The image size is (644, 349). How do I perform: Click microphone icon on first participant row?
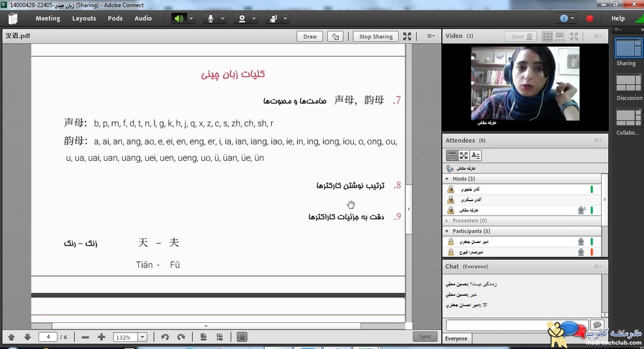click(581, 242)
